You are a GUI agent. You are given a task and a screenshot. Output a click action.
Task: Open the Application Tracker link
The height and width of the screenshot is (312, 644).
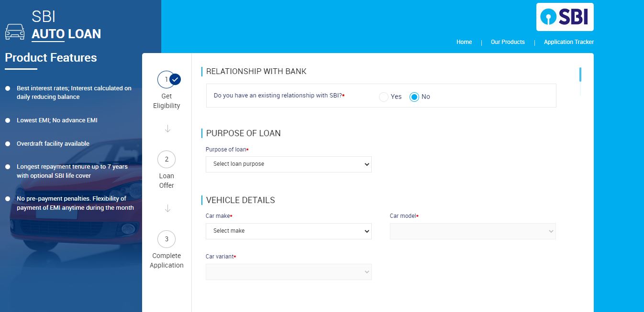coord(569,42)
